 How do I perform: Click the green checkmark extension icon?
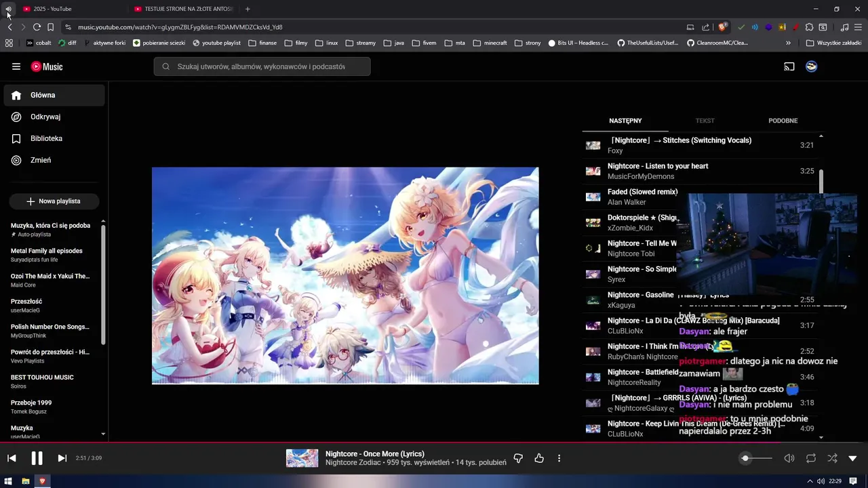(x=741, y=27)
